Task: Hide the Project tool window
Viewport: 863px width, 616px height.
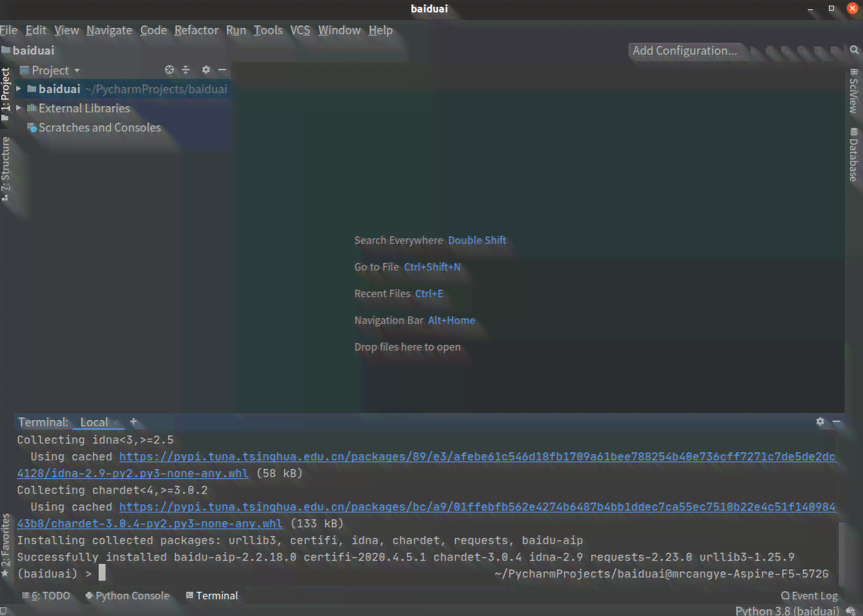Action: click(222, 70)
